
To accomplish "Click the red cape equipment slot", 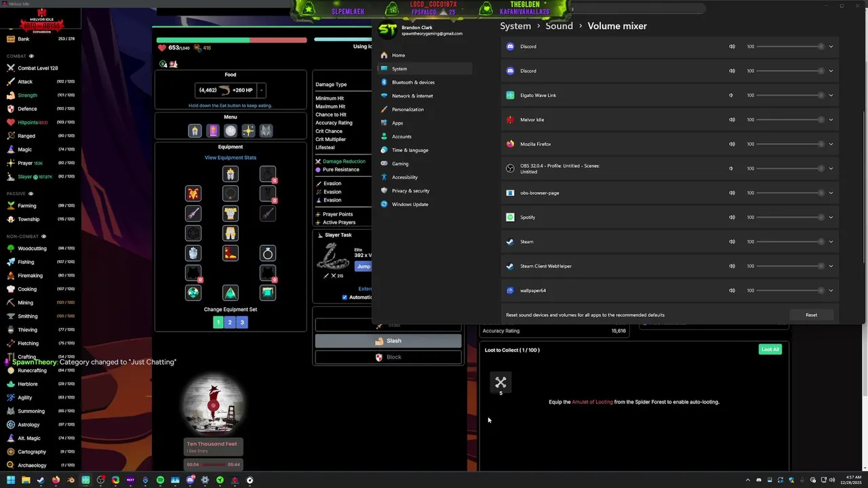I will point(193,194).
